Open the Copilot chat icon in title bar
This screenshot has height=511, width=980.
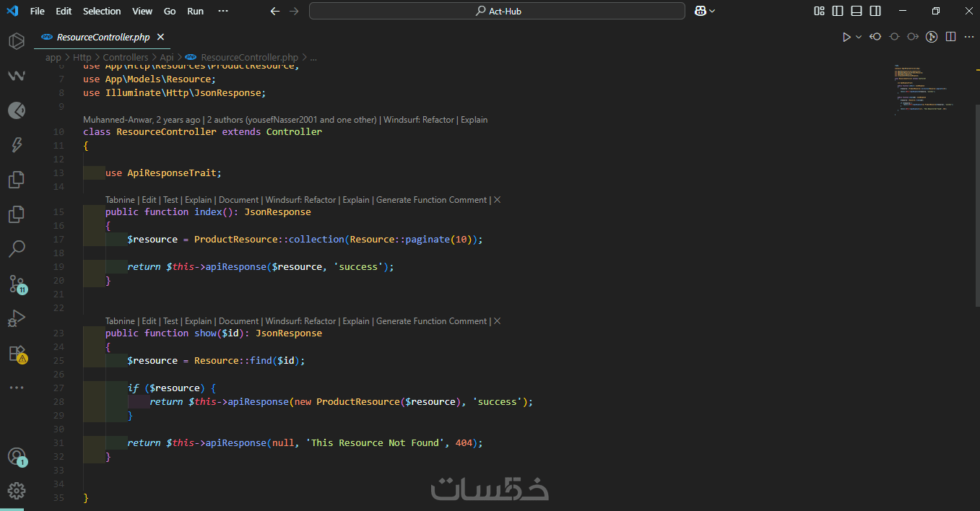(x=700, y=11)
